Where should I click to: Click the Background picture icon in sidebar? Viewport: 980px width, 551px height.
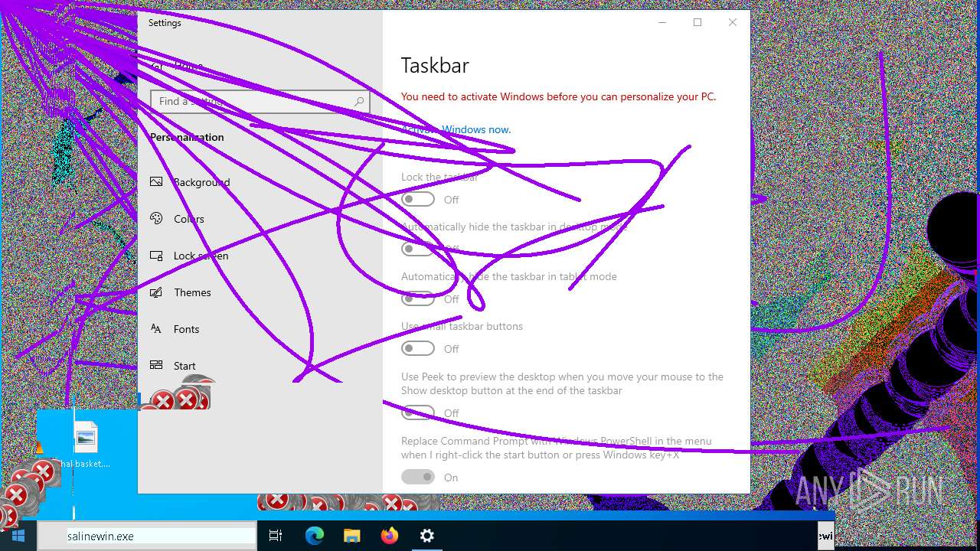point(156,182)
